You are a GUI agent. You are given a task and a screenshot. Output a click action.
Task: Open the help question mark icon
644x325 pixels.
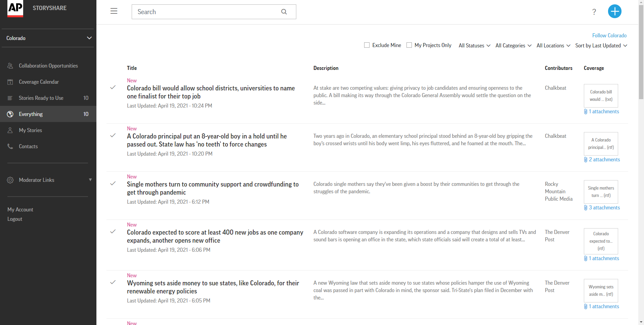594,12
